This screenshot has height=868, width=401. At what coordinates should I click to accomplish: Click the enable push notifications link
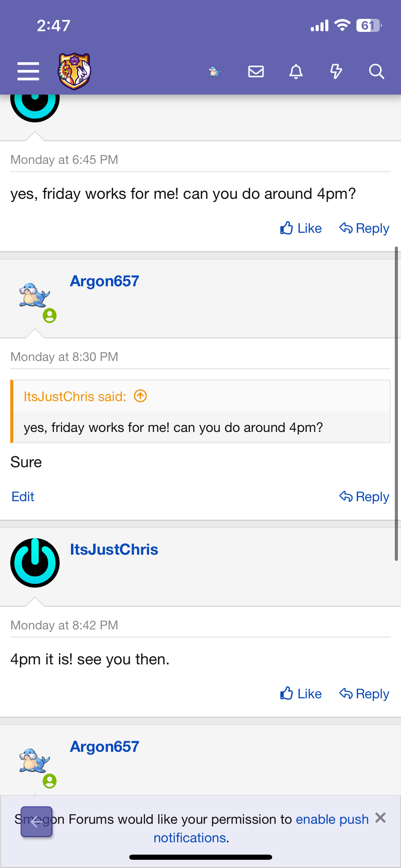pos(332,819)
